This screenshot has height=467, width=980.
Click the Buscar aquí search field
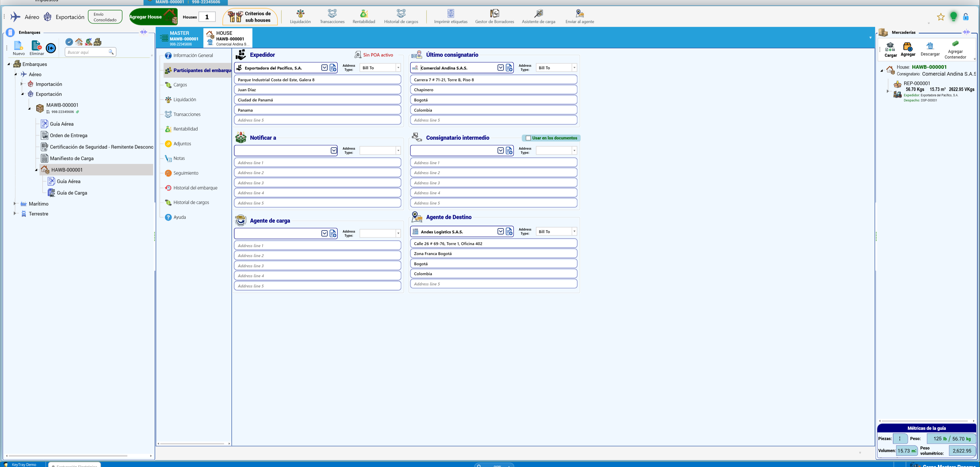coord(90,52)
